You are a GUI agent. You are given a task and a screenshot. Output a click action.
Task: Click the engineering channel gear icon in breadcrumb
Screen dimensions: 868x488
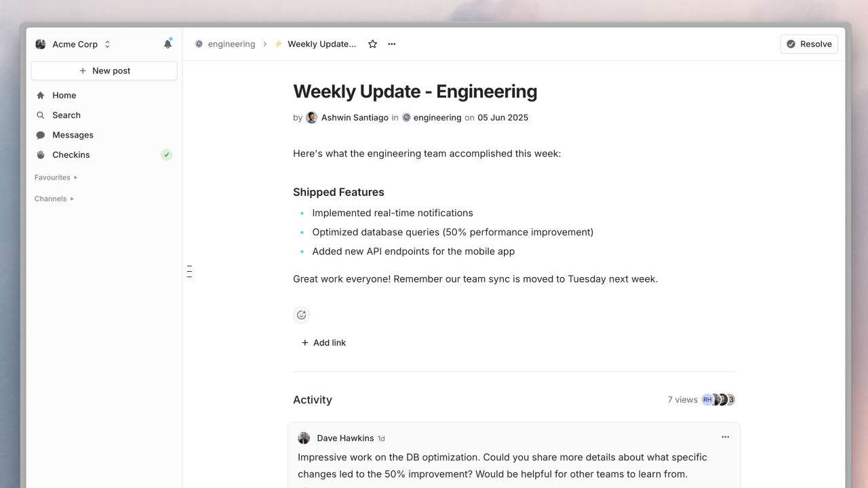(x=199, y=44)
